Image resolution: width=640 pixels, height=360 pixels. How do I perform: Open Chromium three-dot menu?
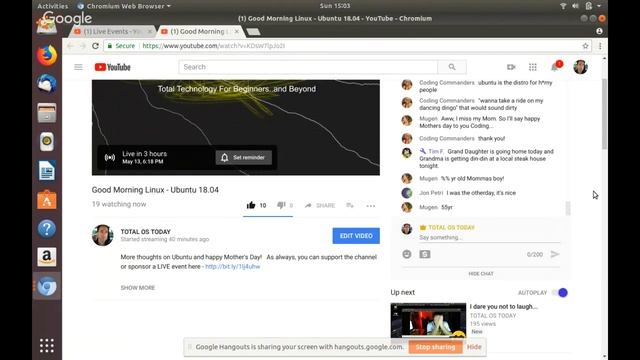point(600,46)
